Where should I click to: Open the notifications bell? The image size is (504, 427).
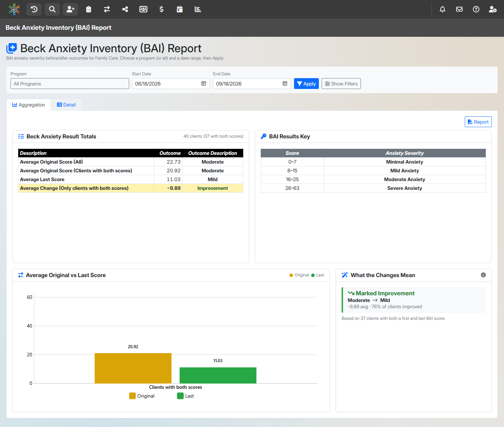[x=442, y=9]
